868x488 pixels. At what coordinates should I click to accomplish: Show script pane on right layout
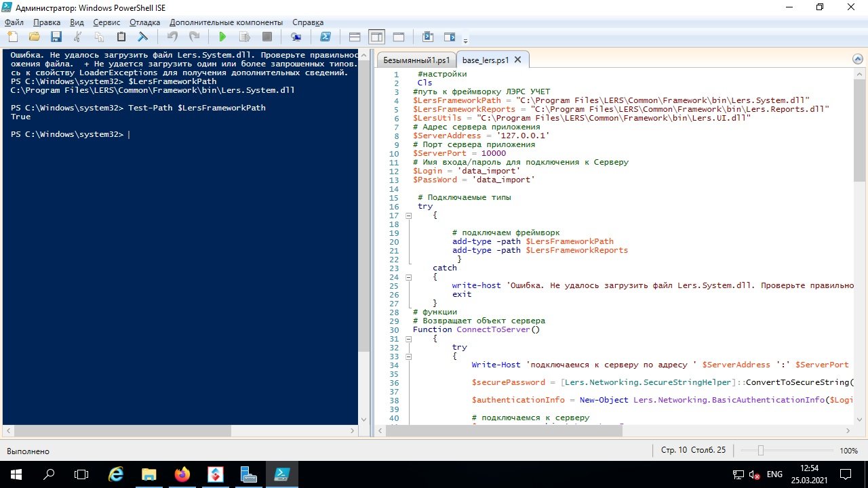(376, 37)
